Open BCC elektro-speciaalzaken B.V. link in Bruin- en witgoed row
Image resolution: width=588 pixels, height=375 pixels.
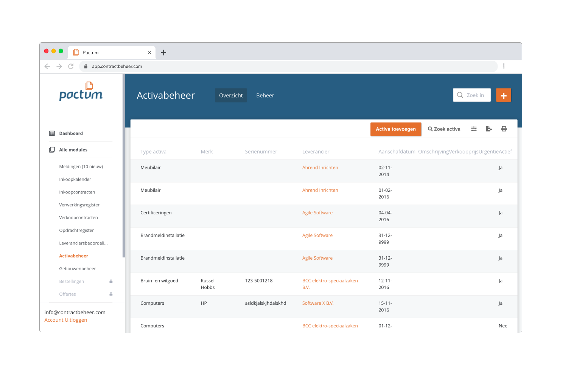pyautogui.click(x=330, y=284)
